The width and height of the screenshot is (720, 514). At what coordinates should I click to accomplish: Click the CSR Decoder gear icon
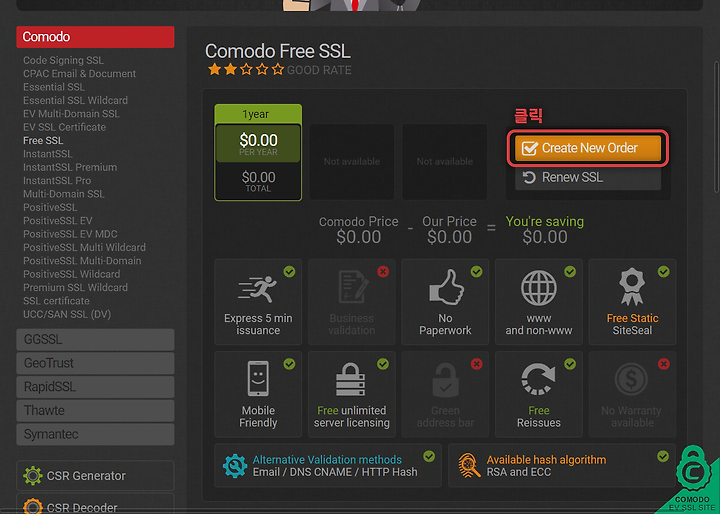[x=33, y=506]
